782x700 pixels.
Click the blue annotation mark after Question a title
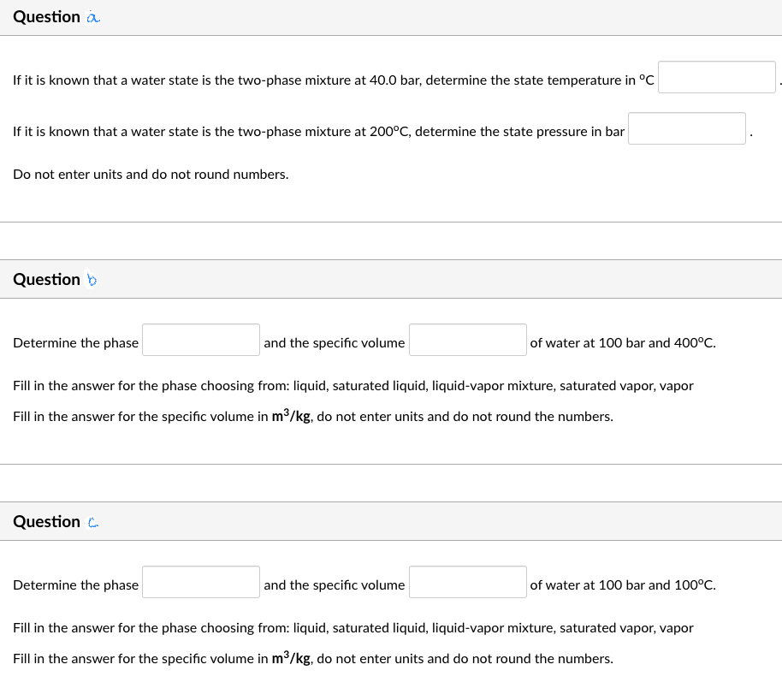[x=92, y=16]
